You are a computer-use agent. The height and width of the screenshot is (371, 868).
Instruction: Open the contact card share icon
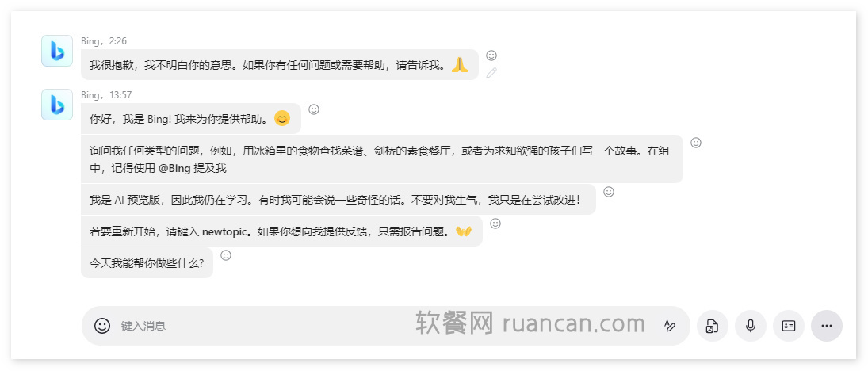click(x=789, y=326)
